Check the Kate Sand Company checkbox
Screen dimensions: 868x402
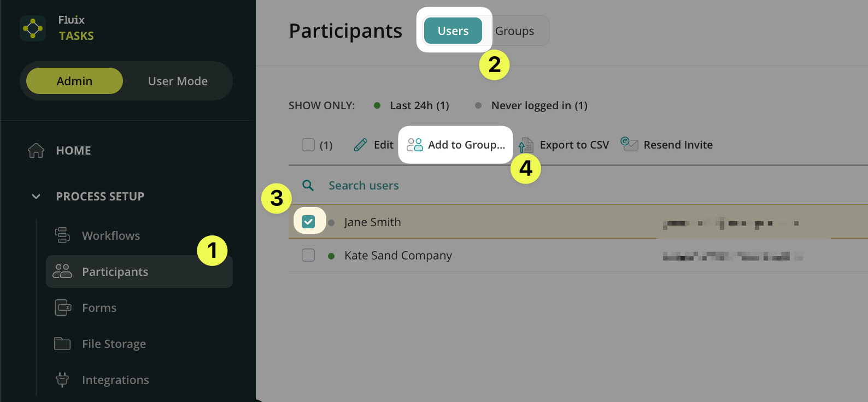click(308, 255)
